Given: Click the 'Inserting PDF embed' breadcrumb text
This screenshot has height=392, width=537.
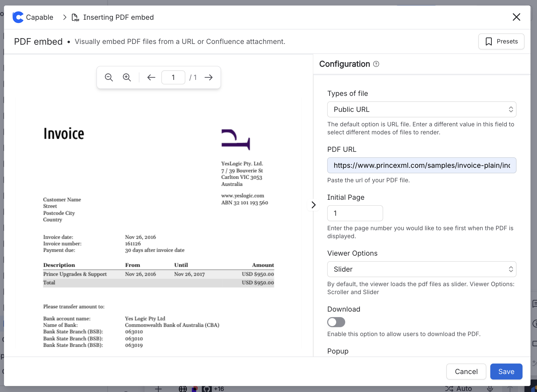Looking at the screenshot, I should coord(118,17).
